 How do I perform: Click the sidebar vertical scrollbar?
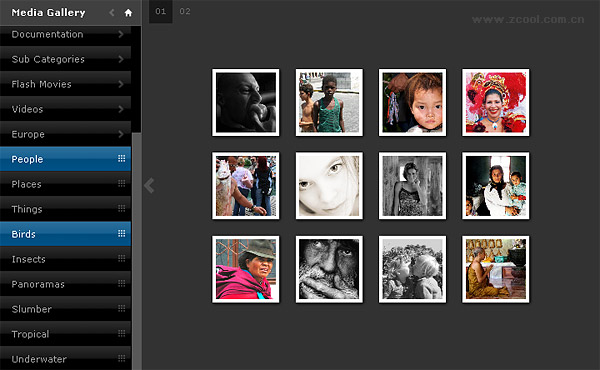(x=137, y=251)
